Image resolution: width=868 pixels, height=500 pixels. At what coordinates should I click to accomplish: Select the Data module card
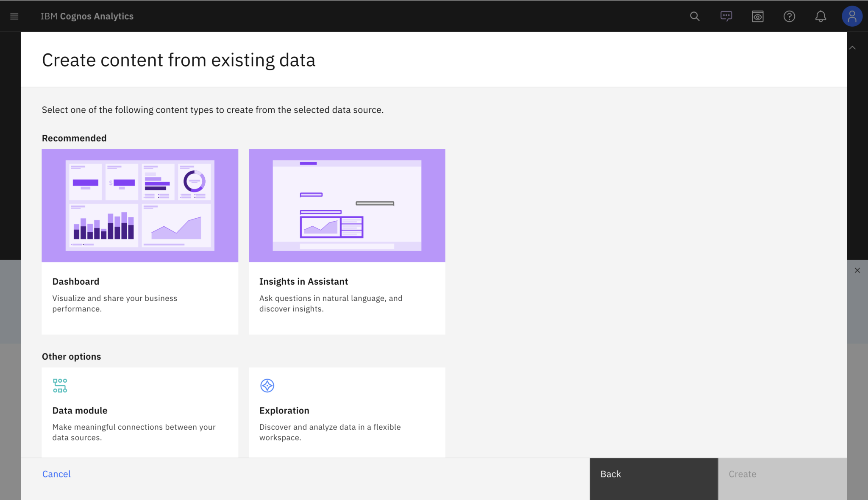coord(140,411)
